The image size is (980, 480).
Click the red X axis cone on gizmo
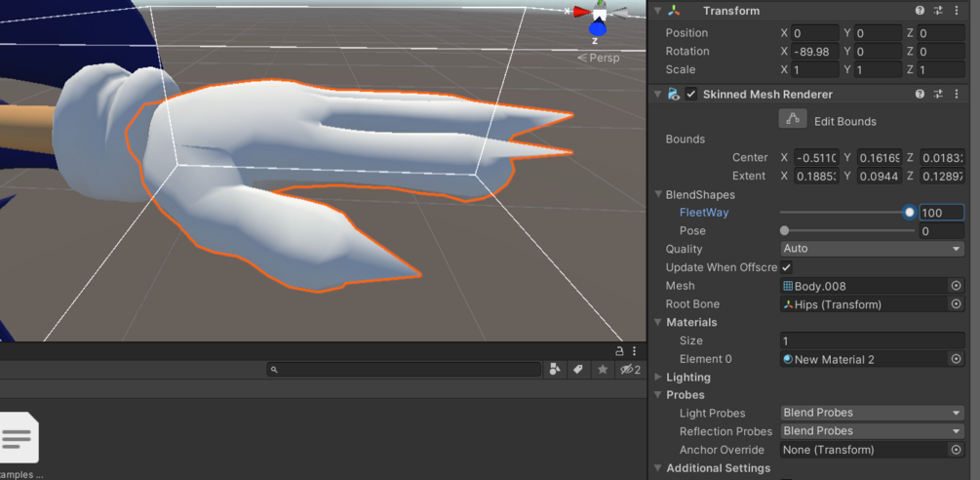(x=582, y=12)
